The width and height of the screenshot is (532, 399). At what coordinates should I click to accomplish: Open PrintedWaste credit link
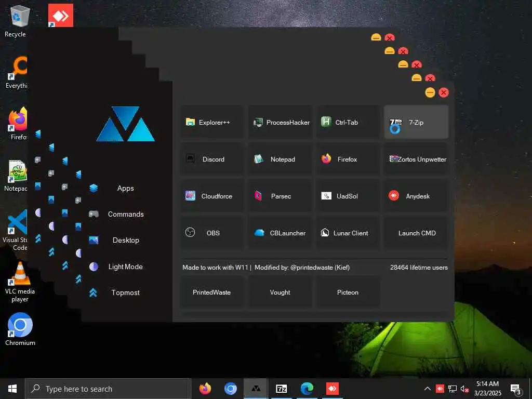coord(212,292)
